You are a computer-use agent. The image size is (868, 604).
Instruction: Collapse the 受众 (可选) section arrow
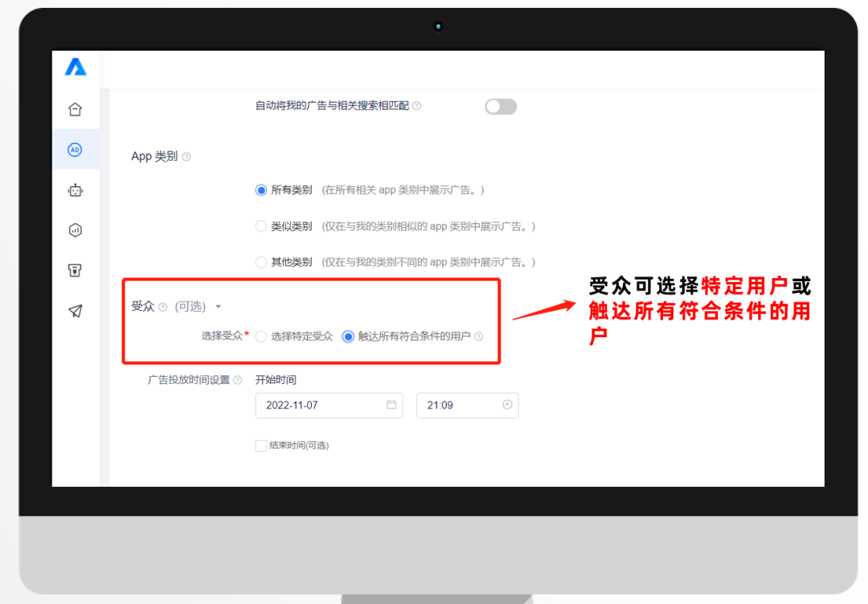pos(218,307)
